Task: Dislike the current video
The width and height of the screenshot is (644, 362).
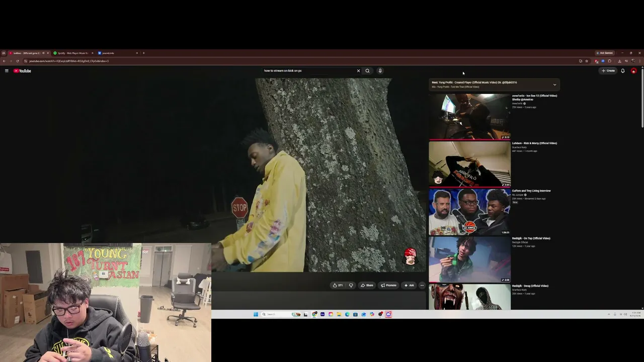Action: [351, 285]
